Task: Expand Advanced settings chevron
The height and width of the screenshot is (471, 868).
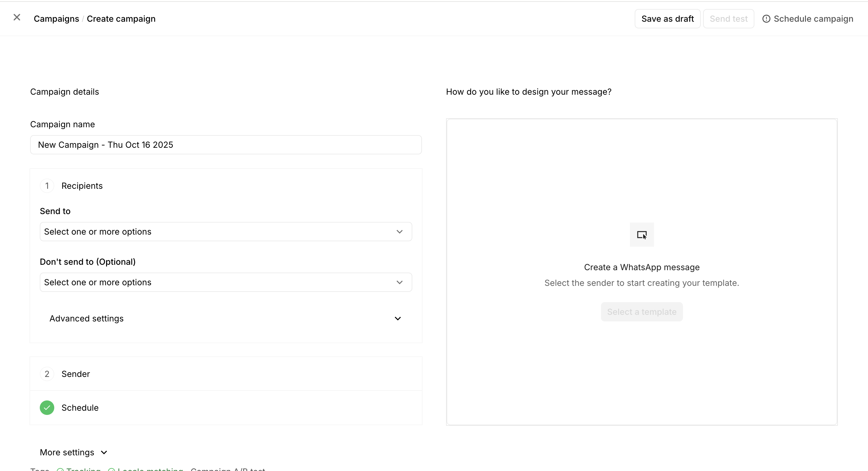Action: tap(398, 319)
